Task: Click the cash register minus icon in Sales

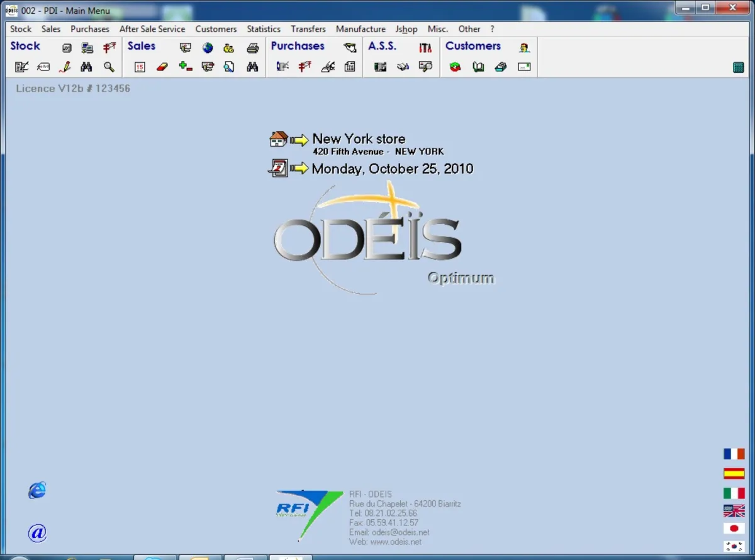Action: coord(208,67)
